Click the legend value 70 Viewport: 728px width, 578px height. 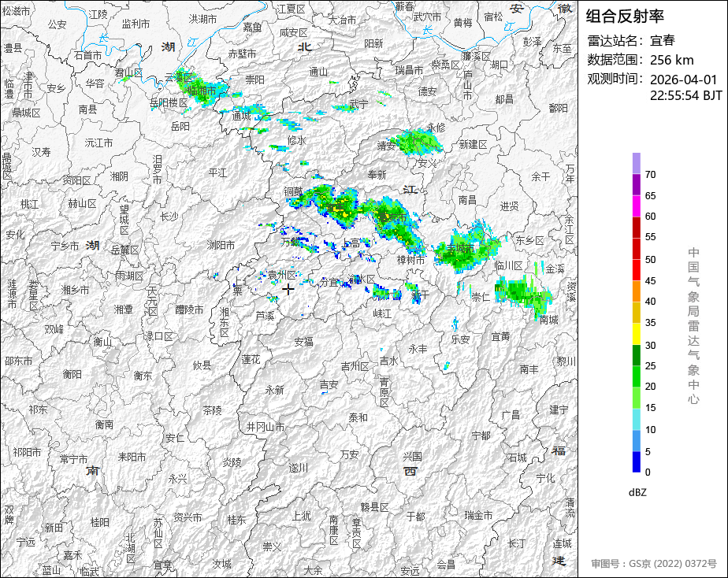point(651,174)
